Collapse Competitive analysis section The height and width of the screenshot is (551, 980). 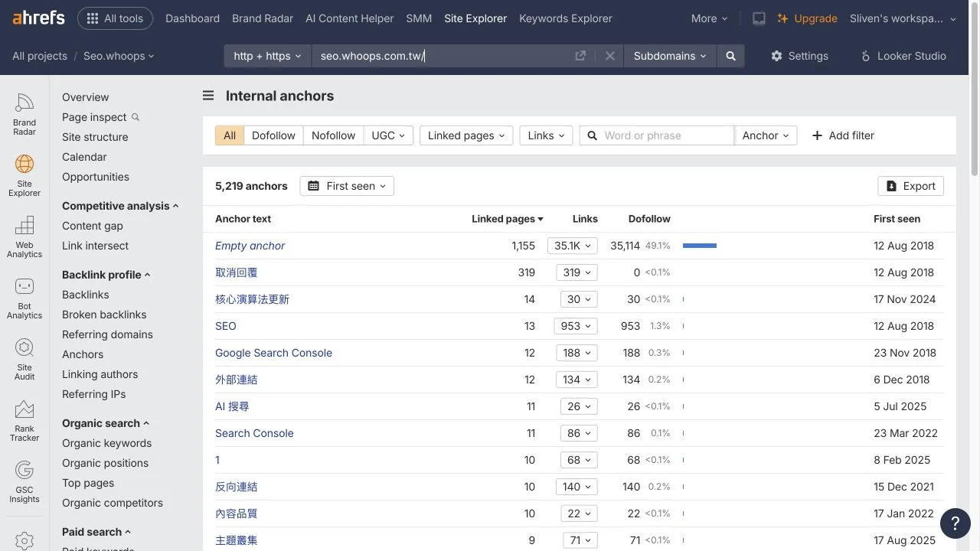point(120,206)
